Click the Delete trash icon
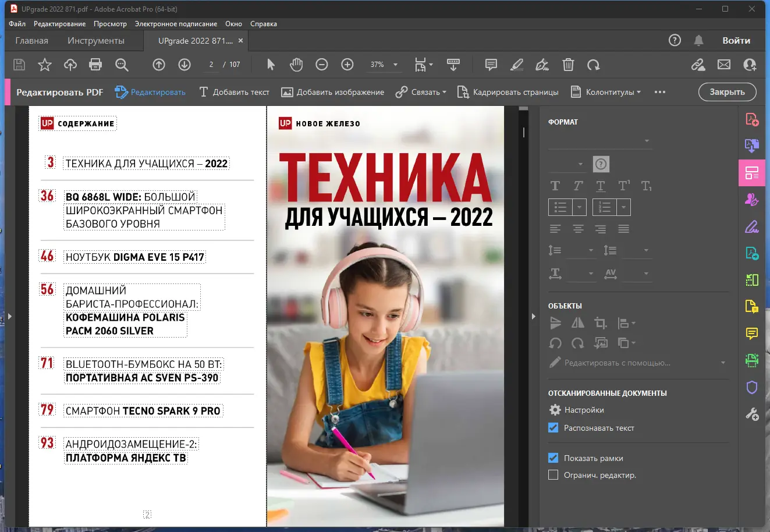This screenshot has height=532, width=770. (x=568, y=65)
